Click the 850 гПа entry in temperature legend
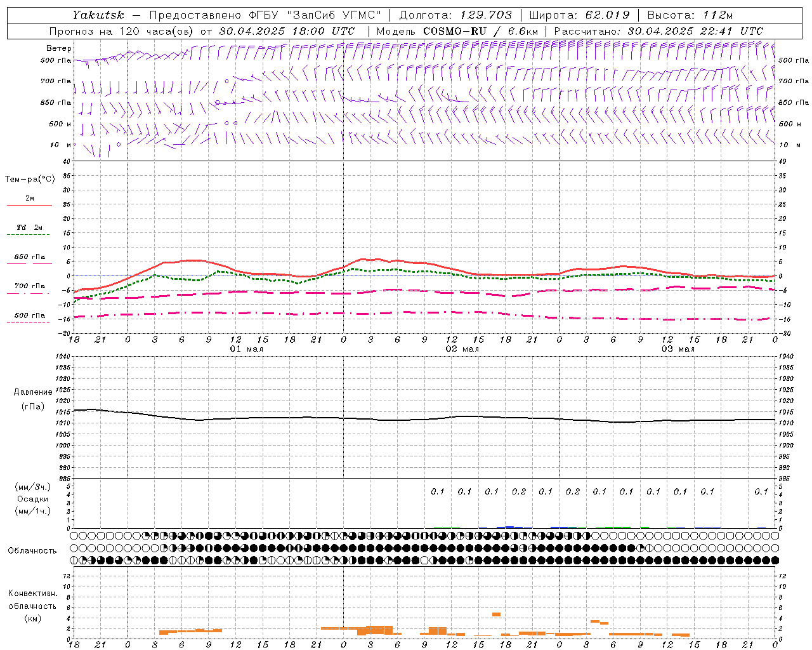The width and height of the screenshot is (812, 650). (29, 257)
